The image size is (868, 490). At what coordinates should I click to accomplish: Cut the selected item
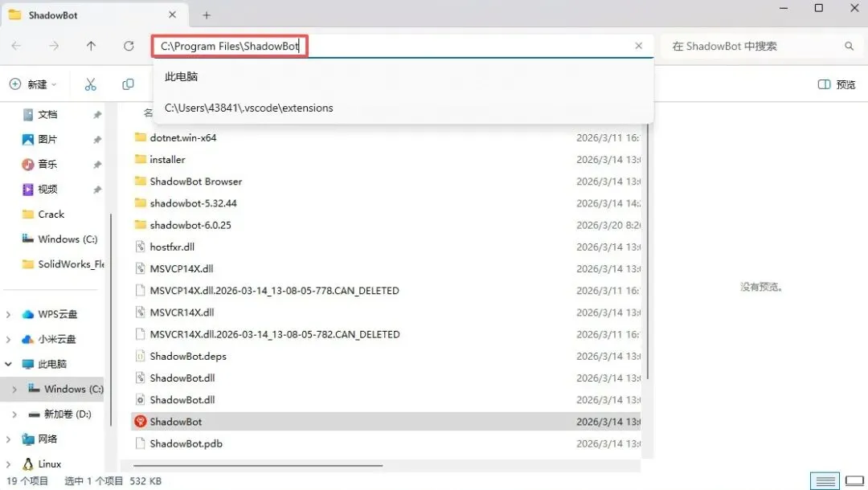tap(90, 84)
